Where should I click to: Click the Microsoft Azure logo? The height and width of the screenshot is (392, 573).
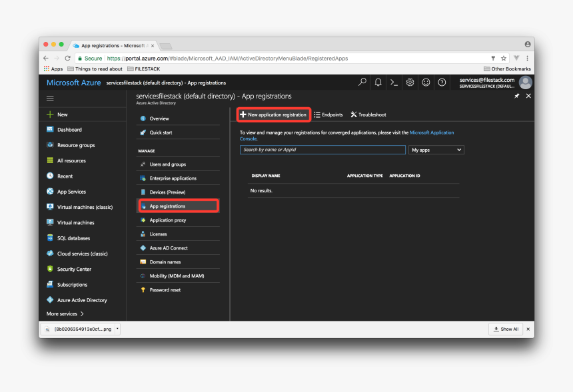[x=73, y=83]
